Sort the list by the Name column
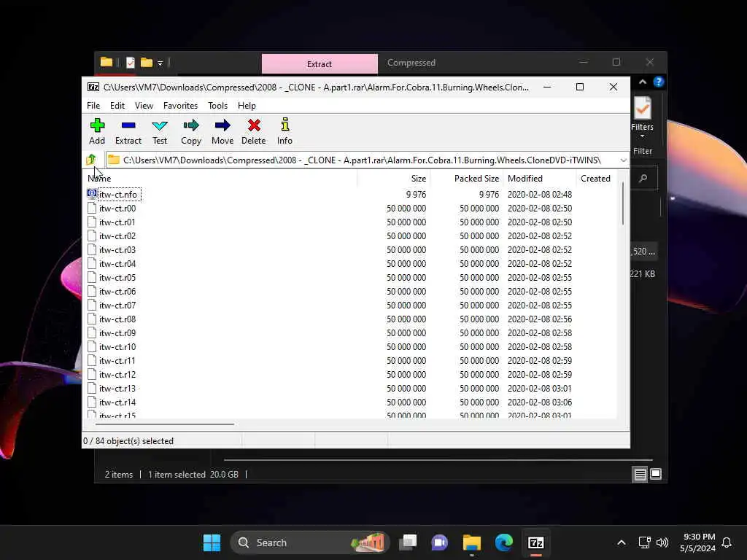Viewport: 747px width, 560px height. point(221,178)
